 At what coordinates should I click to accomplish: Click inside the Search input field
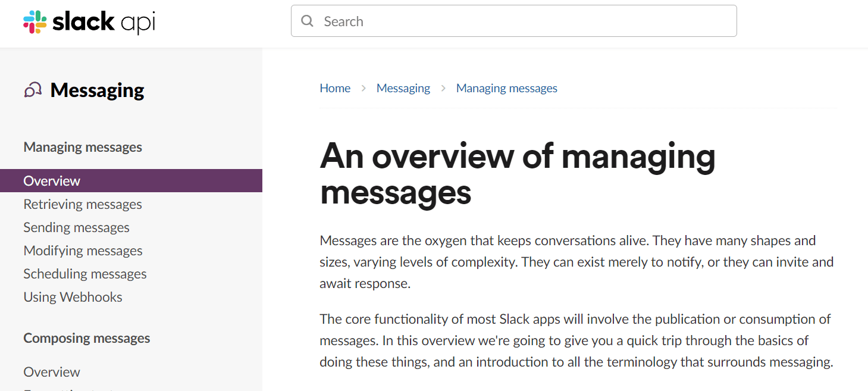coord(476,21)
